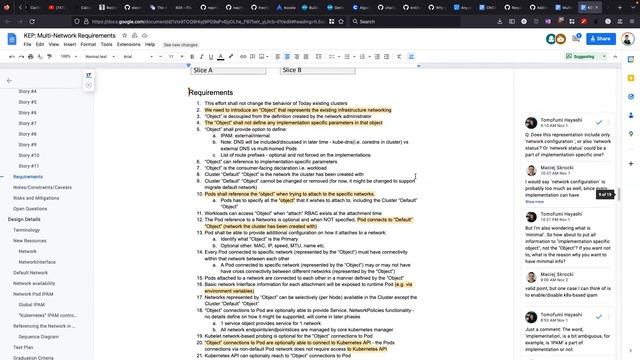Viewport: 640px width, 360px height.
Task: Open the Google Docs home icon
Action: [x=12, y=39]
